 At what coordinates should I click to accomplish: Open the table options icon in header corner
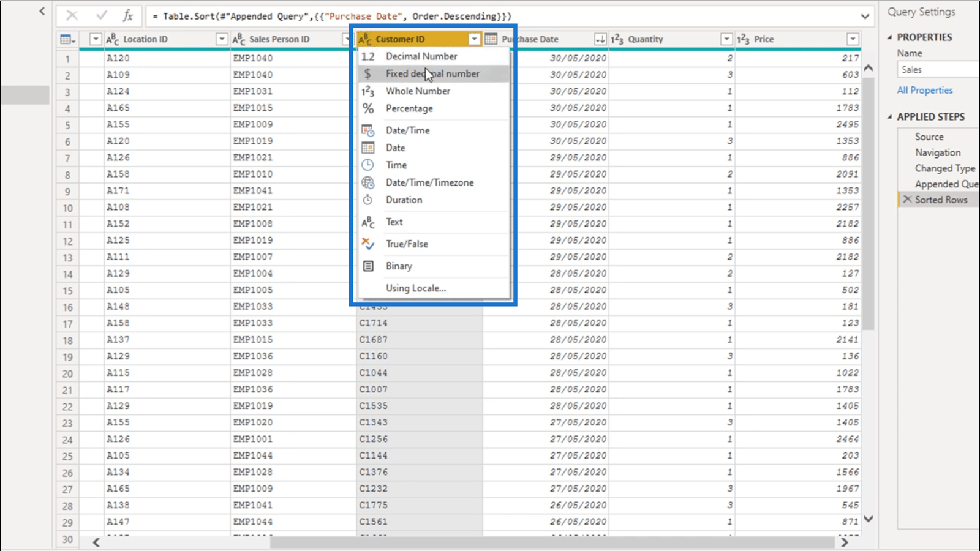[67, 39]
